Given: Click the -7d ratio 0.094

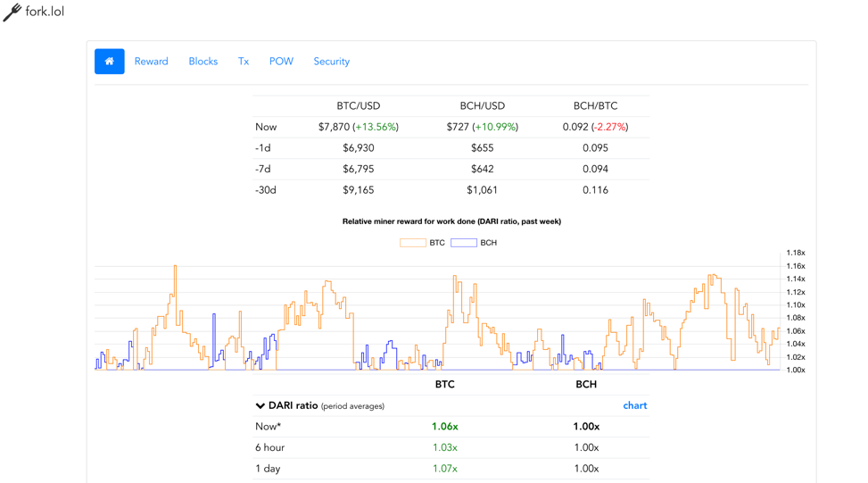Looking at the screenshot, I should click(596, 169).
